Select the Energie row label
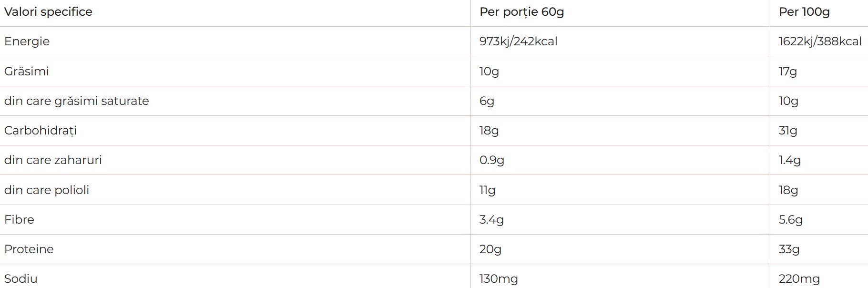Image resolution: width=868 pixels, height=288 pixels. coord(27,41)
